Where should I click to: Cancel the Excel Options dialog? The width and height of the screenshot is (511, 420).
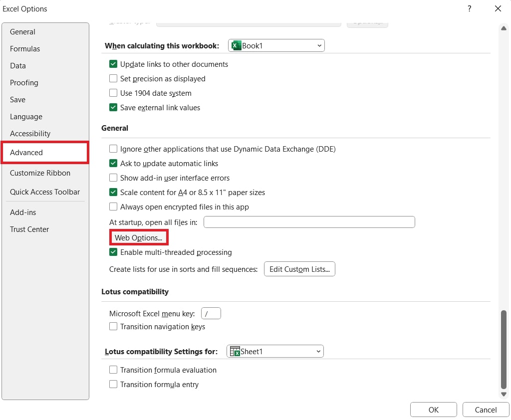pyautogui.click(x=485, y=409)
